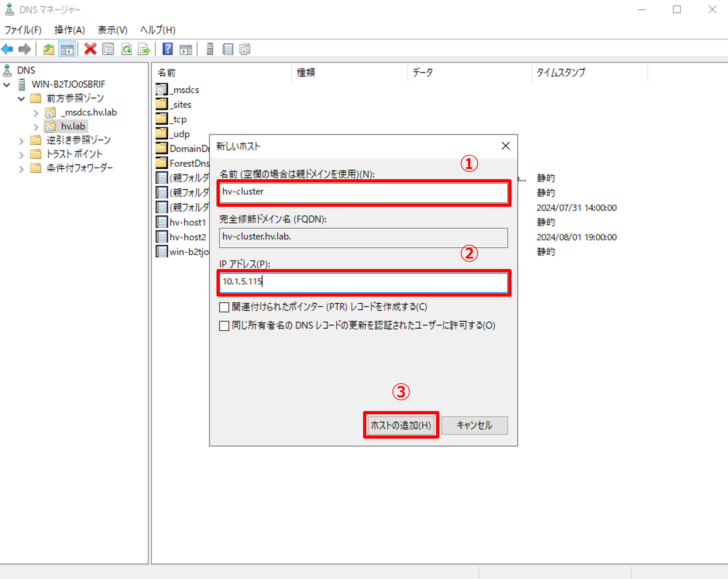
Task: Minimize the DNS マネージャー window
Action: point(642,10)
